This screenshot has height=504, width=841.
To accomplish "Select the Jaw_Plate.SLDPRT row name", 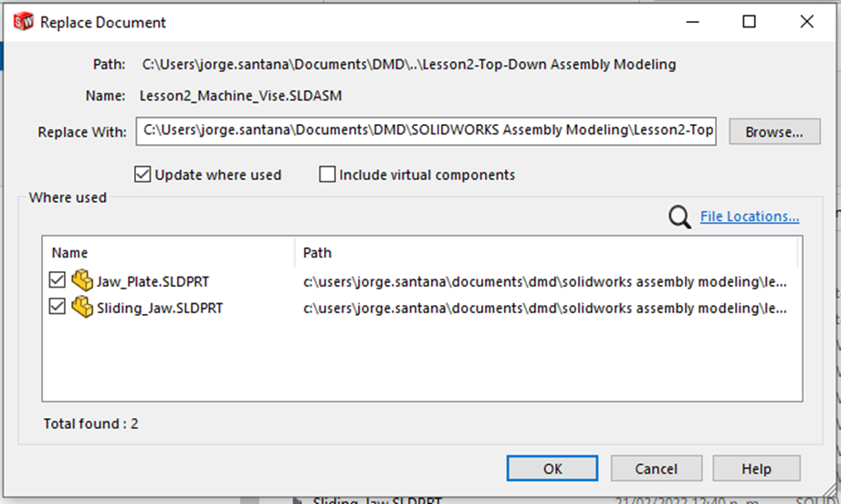I will point(152,281).
